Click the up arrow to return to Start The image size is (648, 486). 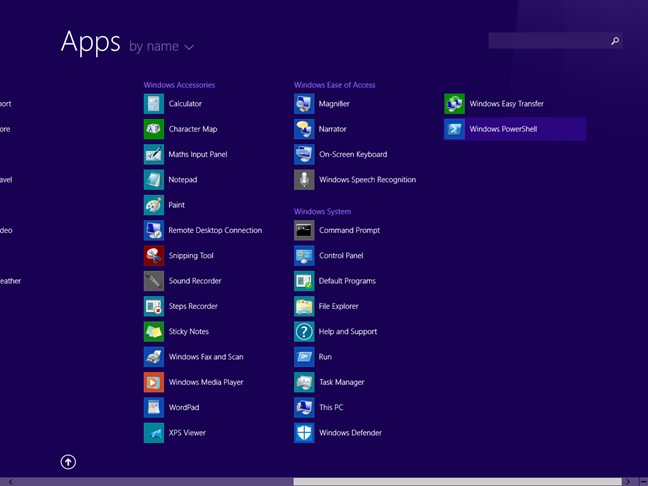pyautogui.click(x=68, y=462)
